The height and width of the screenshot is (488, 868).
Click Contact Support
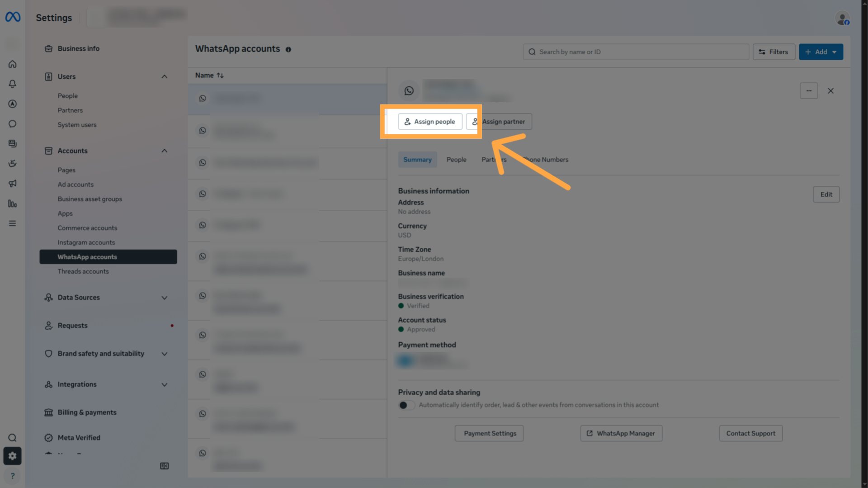[751, 433]
